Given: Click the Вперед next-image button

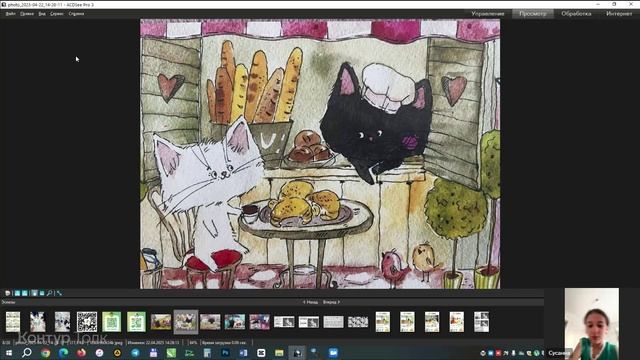Looking at the screenshot, I should [331, 302].
